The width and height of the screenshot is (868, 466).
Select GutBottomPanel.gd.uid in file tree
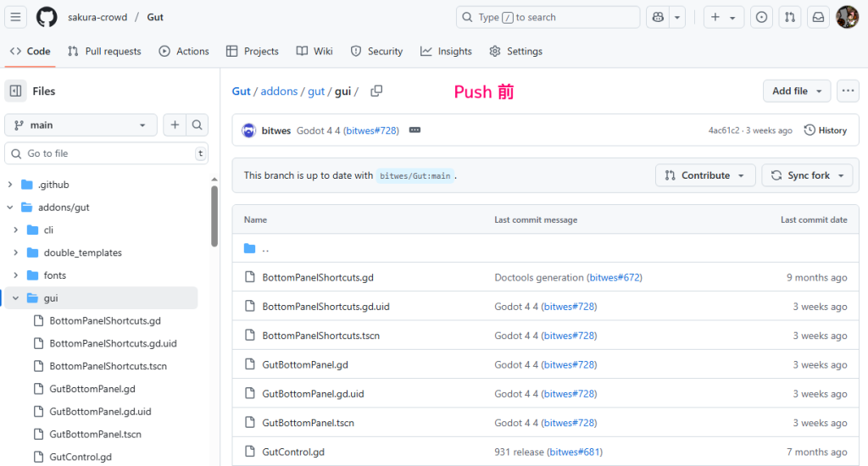(x=101, y=411)
